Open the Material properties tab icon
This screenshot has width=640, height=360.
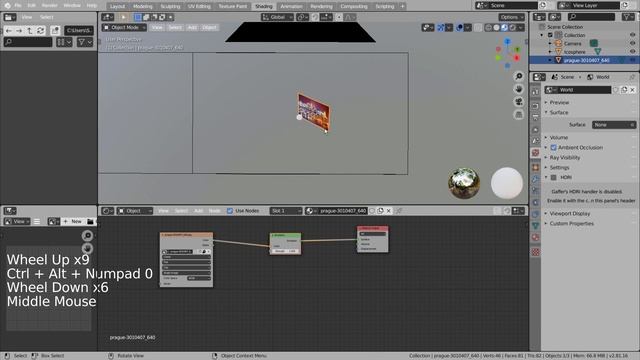(536, 238)
